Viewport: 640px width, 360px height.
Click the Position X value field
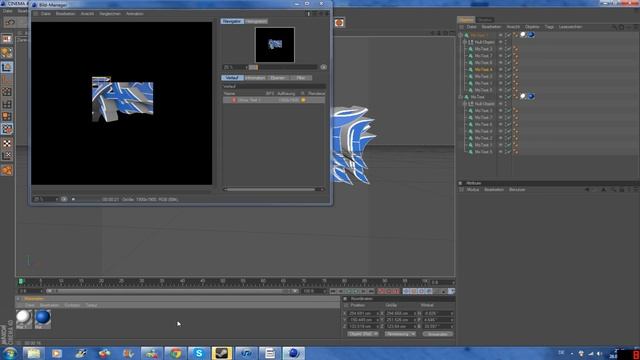pos(362,313)
